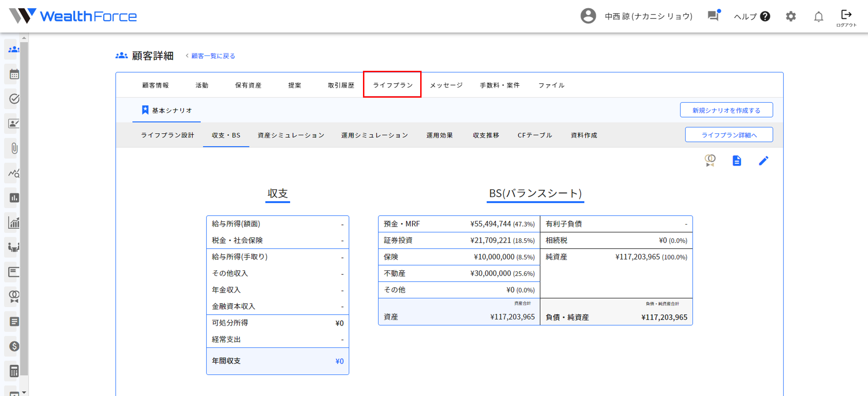Open the calendar icon in sidebar

pyautogui.click(x=14, y=74)
